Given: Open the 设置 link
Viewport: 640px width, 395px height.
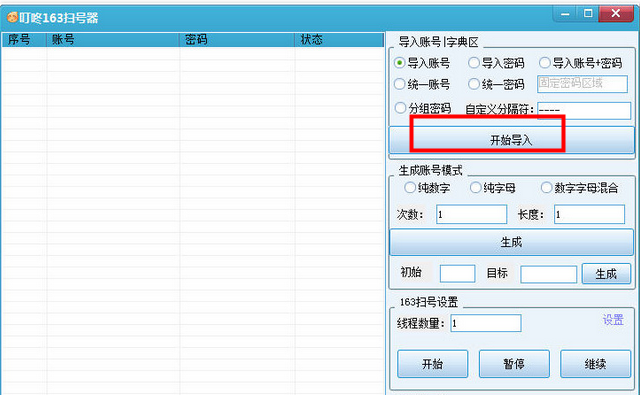Looking at the screenshot, I should click(613, 320).
